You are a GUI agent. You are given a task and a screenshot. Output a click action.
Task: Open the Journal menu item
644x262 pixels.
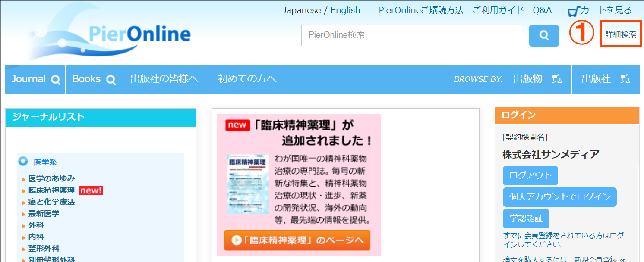point(35,80)
